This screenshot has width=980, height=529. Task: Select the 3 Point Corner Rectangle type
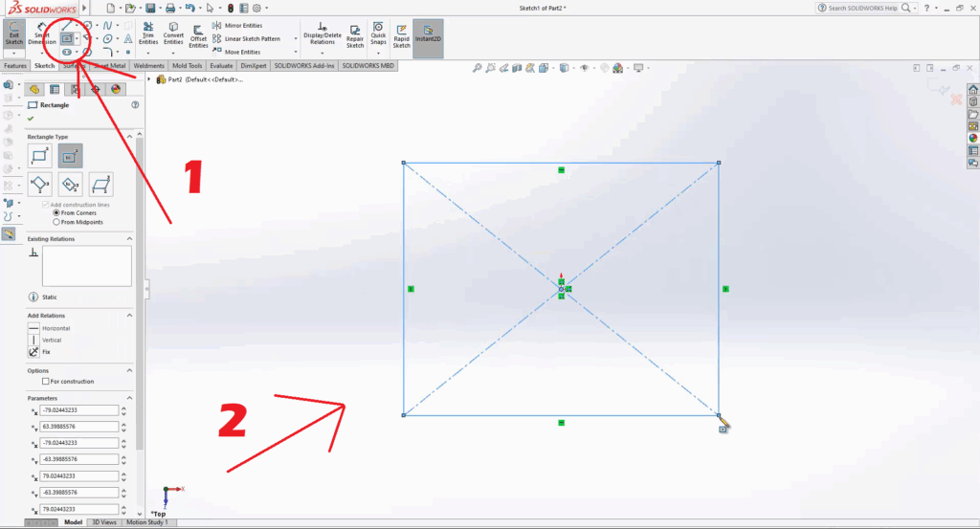tap(40, 184)
